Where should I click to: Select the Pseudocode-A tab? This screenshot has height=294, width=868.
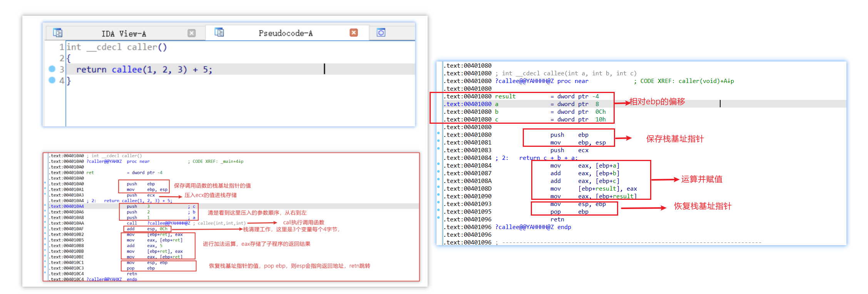tap(285, 33)
